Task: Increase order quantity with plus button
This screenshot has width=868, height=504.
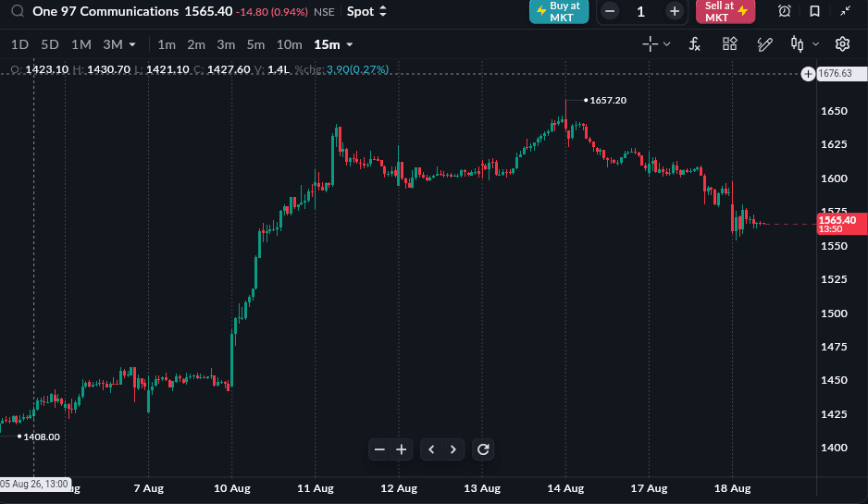Action: pos(675,12)
